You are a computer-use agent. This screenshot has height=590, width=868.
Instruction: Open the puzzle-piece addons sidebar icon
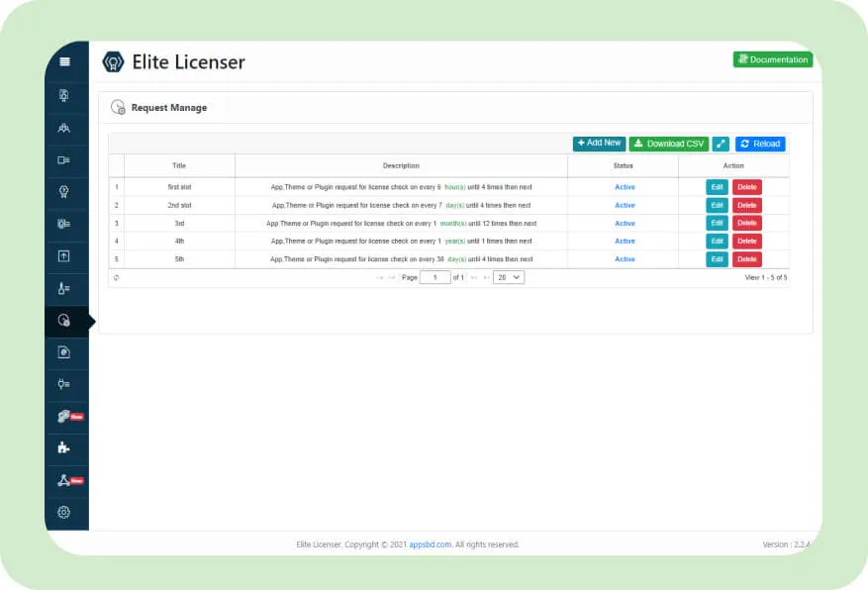tap(64, 447)
